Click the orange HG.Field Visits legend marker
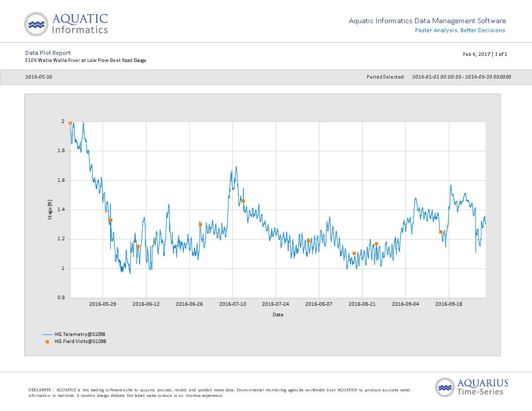532x411 pixels. pyautogui.click(x=47, y=342)
